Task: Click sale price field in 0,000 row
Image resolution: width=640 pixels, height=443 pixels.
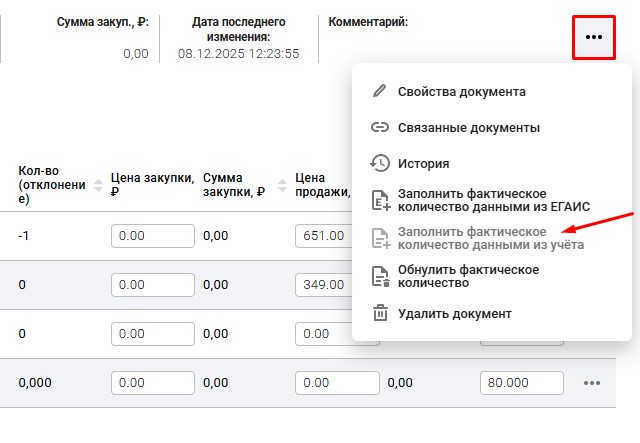Action: 337,383
